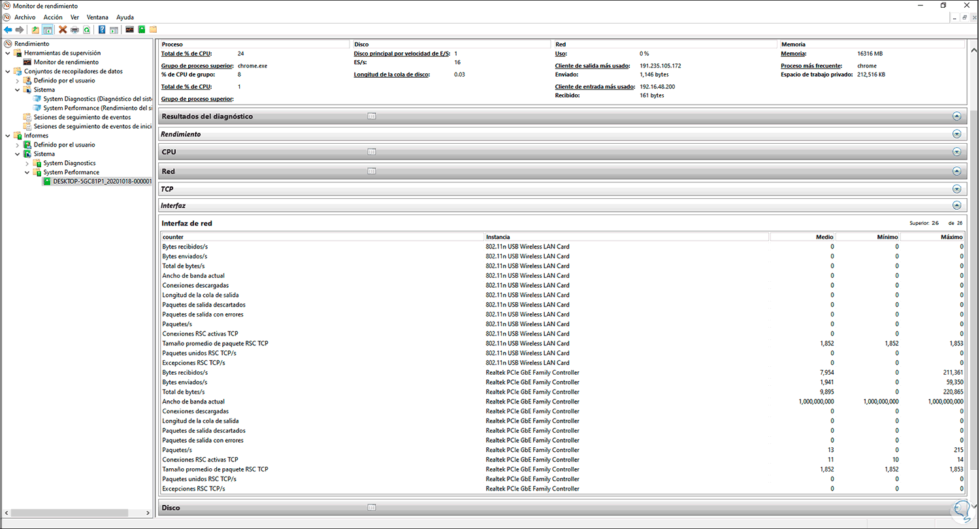This screenshot has height=529, width=980.
Task: Click the Exportar arrow-folder toolbar icon
Action: (x=35, y=29)
